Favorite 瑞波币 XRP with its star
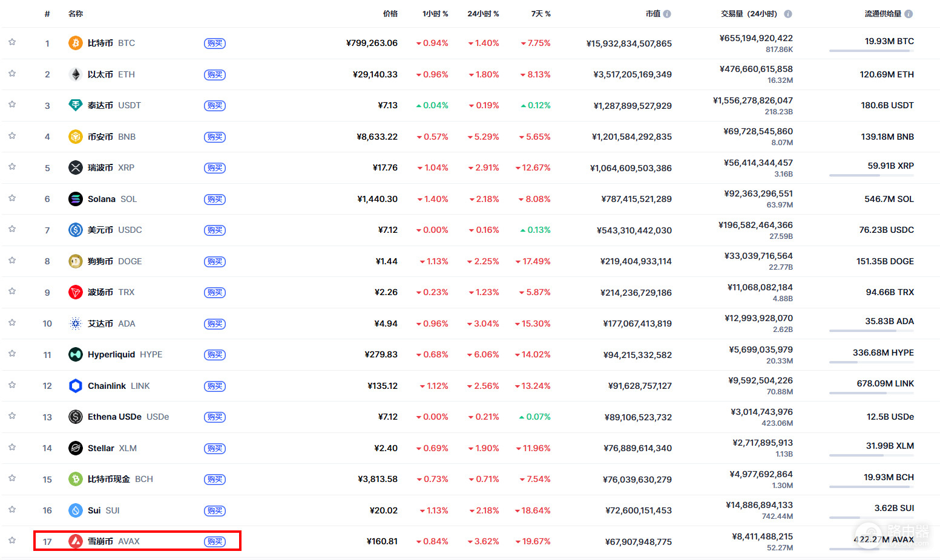The height and width of the screenshot is (560, 940). tap(12, 167)
